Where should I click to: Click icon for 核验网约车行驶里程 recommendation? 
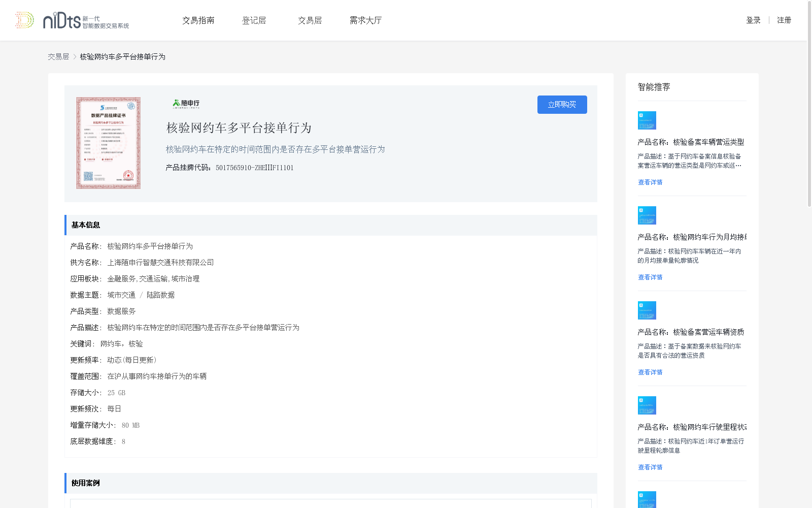[647, 405]
